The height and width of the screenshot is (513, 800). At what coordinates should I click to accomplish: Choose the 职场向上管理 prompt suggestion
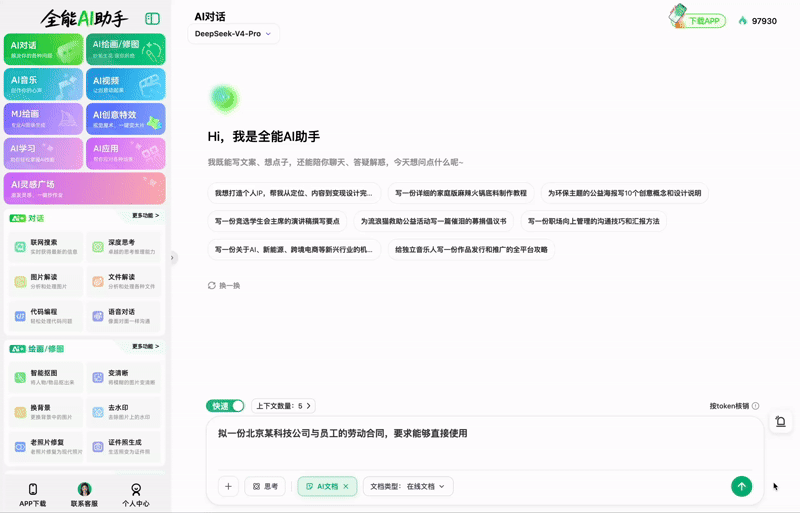[593, 221]
